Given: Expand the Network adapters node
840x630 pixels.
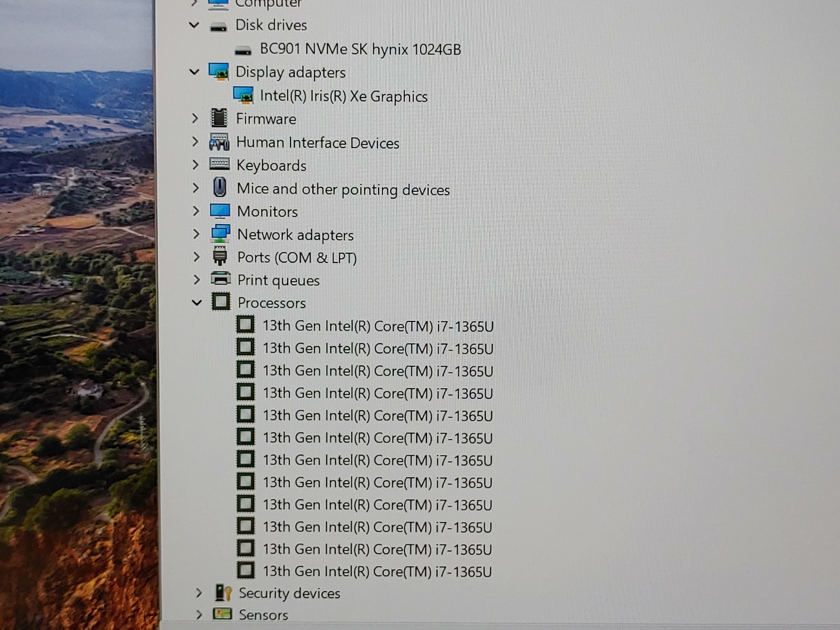Looking at the screenshot, I should pos(196,234).
